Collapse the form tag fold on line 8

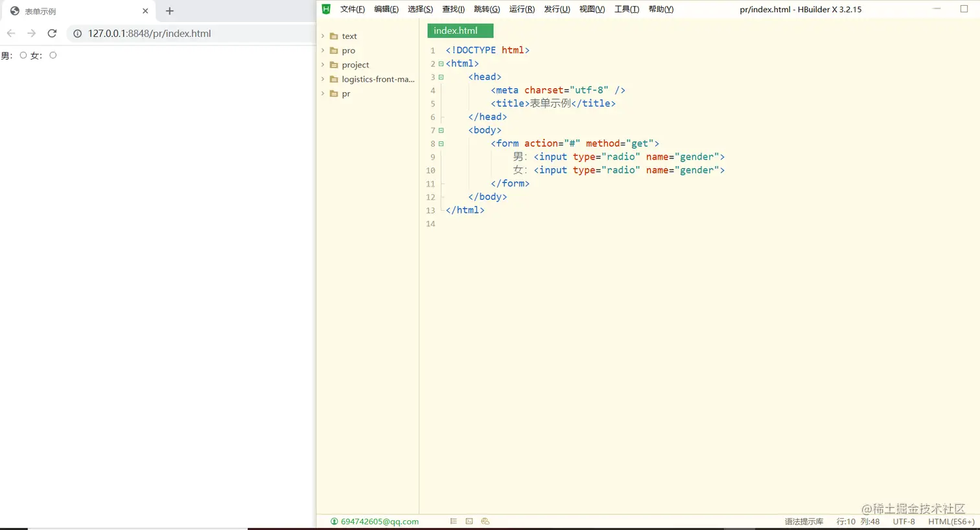[x=441, y=144]
